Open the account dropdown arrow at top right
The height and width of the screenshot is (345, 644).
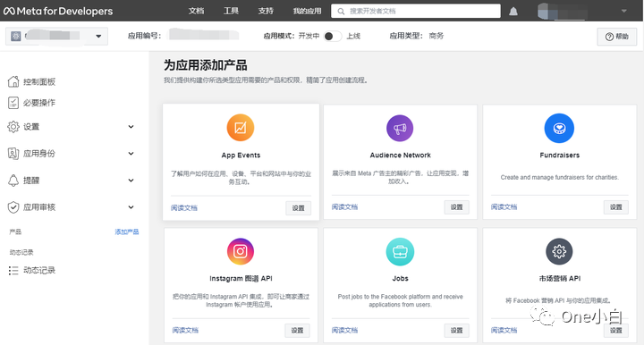click(624, 11)
